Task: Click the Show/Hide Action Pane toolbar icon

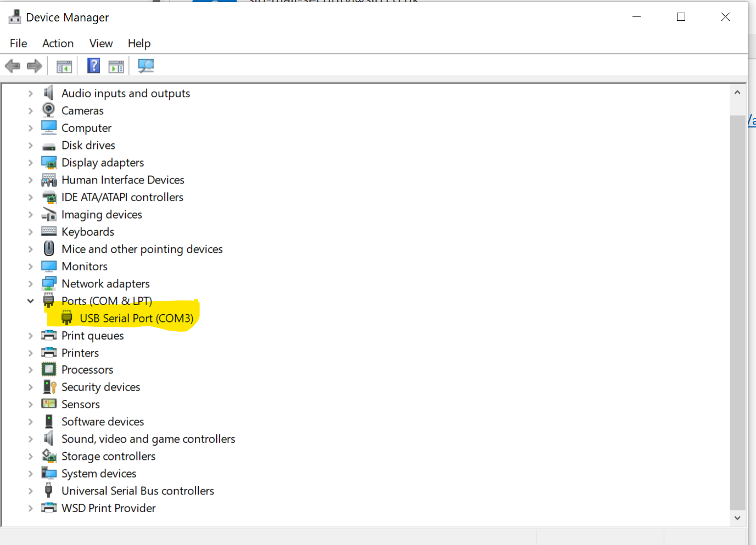Action: click(x=116, y=65)
